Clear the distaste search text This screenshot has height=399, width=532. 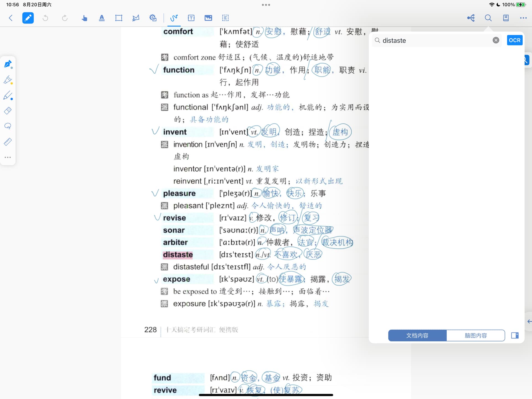tap(496, 40)
